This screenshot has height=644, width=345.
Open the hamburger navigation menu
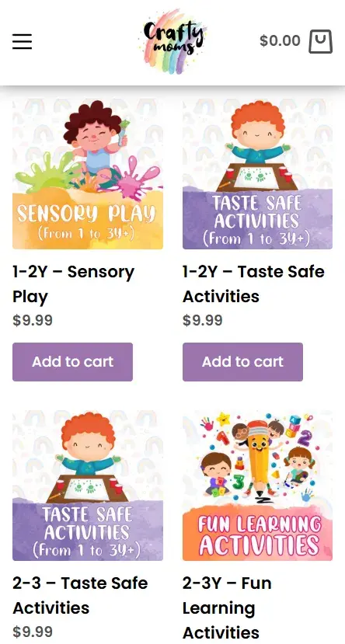coord(22,41)
